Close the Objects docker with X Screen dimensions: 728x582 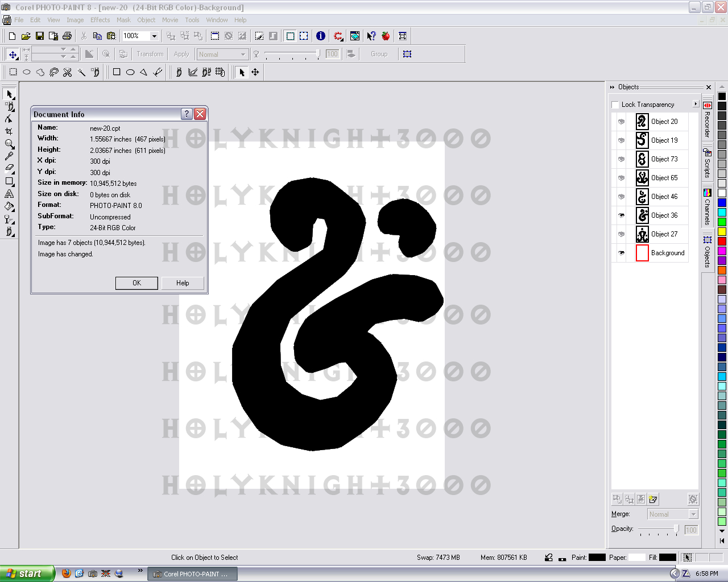(x=709, y=87)
